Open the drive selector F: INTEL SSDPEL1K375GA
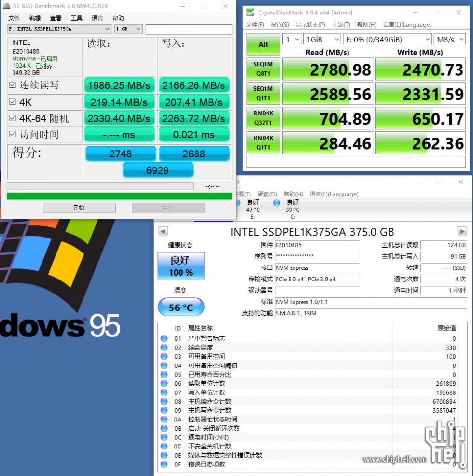This screenshot has height=476, width=473. coord(59,29)
